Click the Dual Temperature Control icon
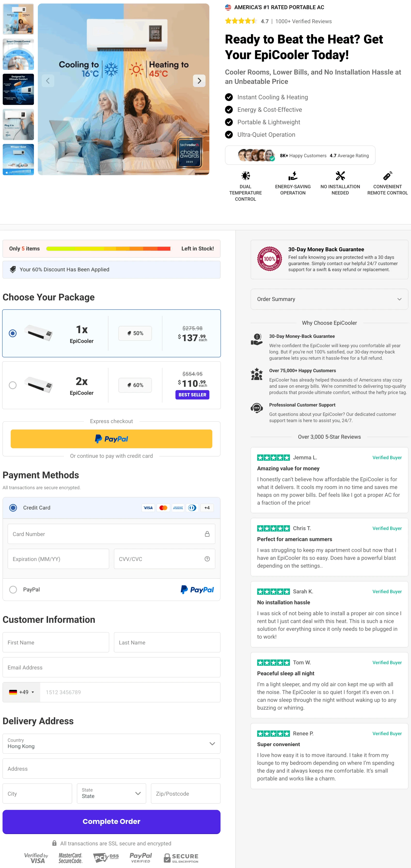The image size is (411, 868). tap(245, 176)
